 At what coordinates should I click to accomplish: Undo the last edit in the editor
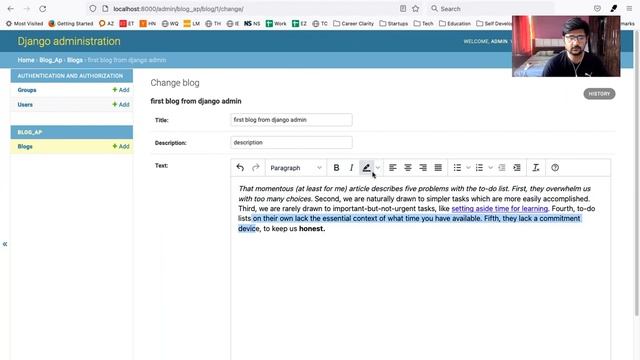tap(240, 168)
